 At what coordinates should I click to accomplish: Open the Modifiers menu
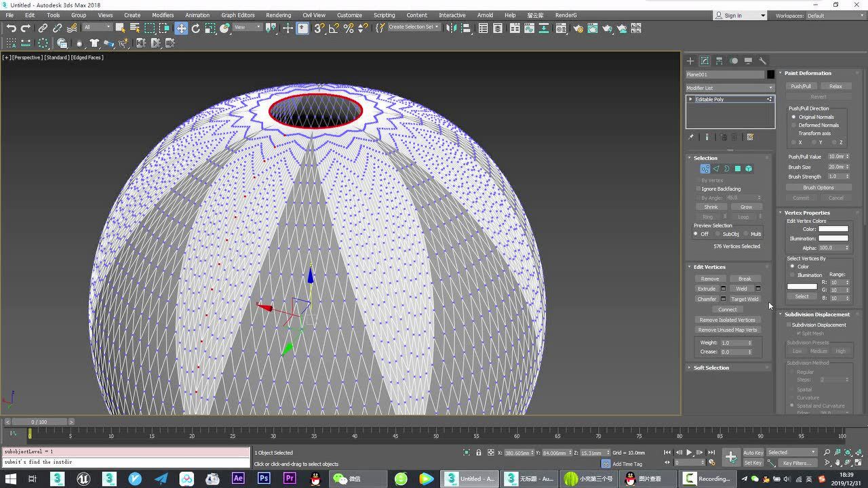pyautogui.click(x=163, y=15)
